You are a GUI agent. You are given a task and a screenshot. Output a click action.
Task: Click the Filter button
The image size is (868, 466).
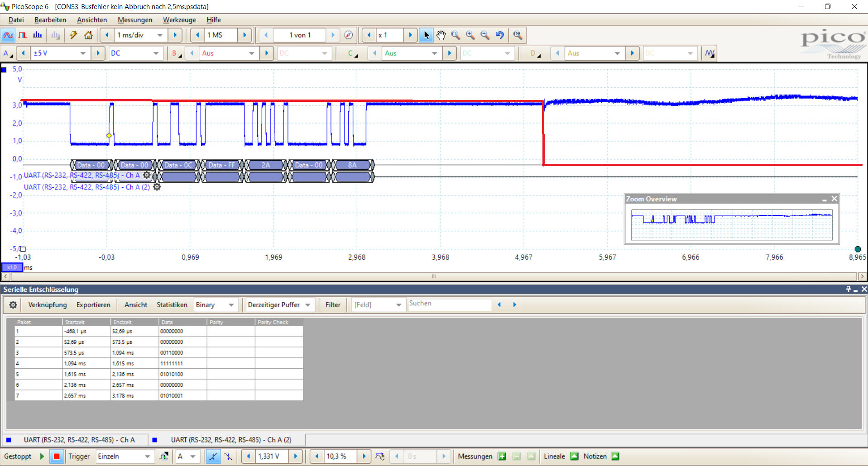(333, 304)
